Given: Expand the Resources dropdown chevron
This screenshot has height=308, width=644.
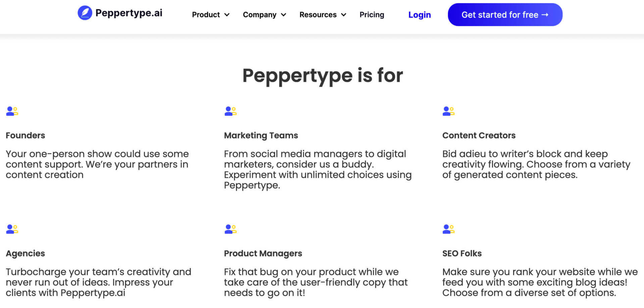Looking at the screenshot, I should [x=344, y=15].
